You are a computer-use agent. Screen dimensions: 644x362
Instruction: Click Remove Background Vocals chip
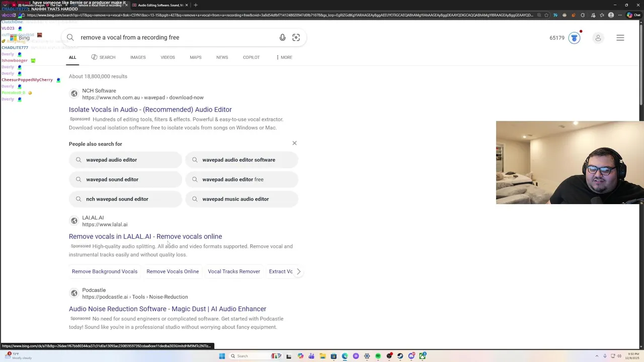[x=105, y=271]
